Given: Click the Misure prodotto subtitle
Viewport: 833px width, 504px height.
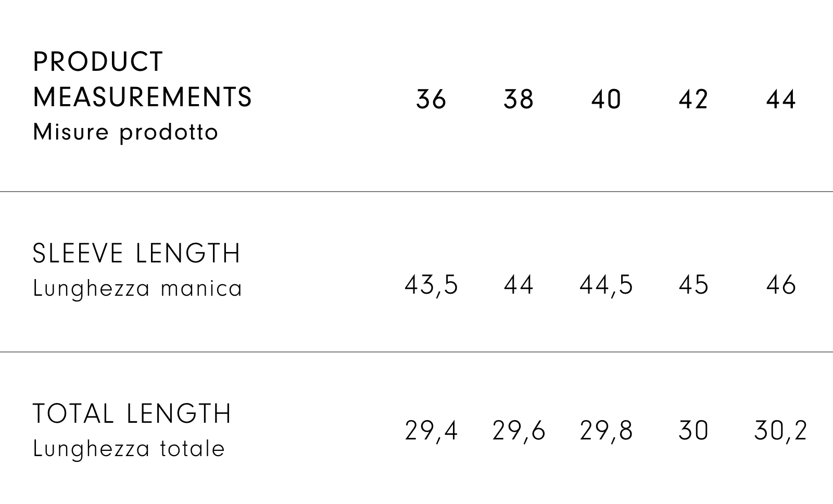Looking at the screenshot, I should (125, 132).
